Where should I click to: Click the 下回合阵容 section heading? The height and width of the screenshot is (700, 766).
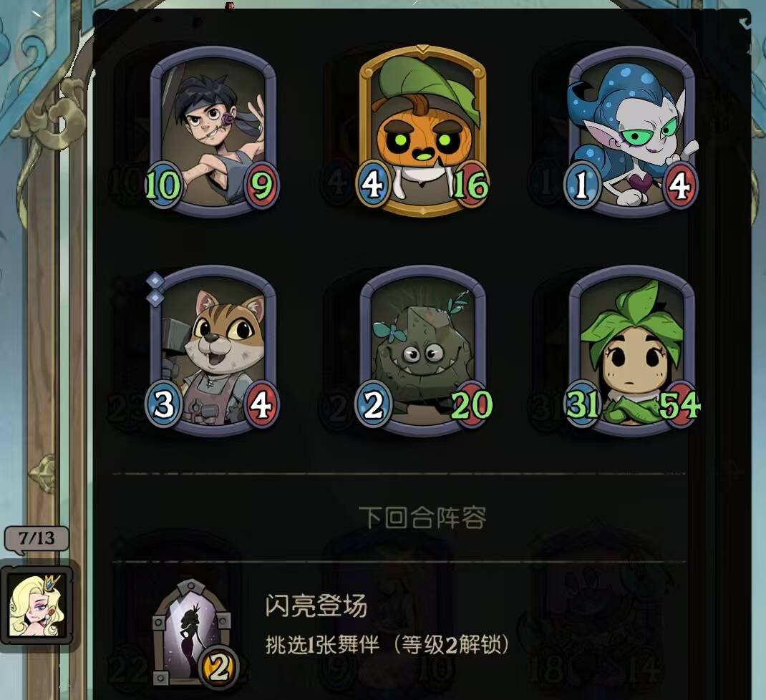(x=422, y=517)
